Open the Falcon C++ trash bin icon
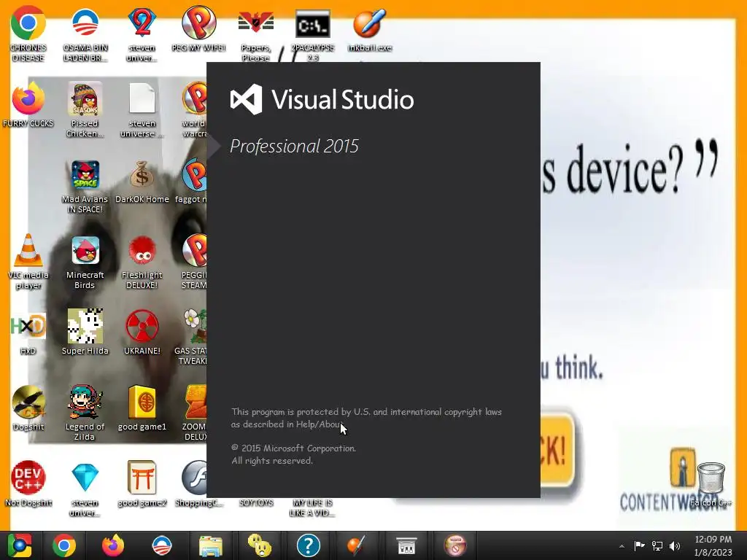The width and height of the screenshot is (747, 560). 711,483
